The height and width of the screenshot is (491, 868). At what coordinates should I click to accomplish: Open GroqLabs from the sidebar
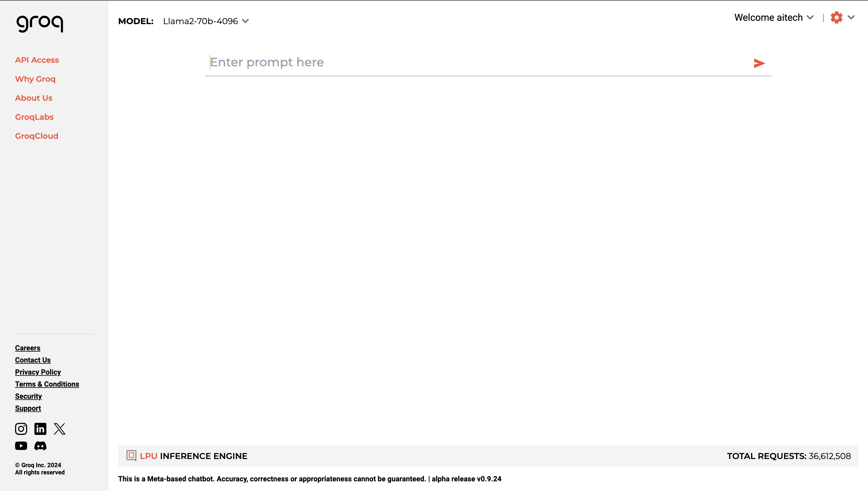coord(34,117)
